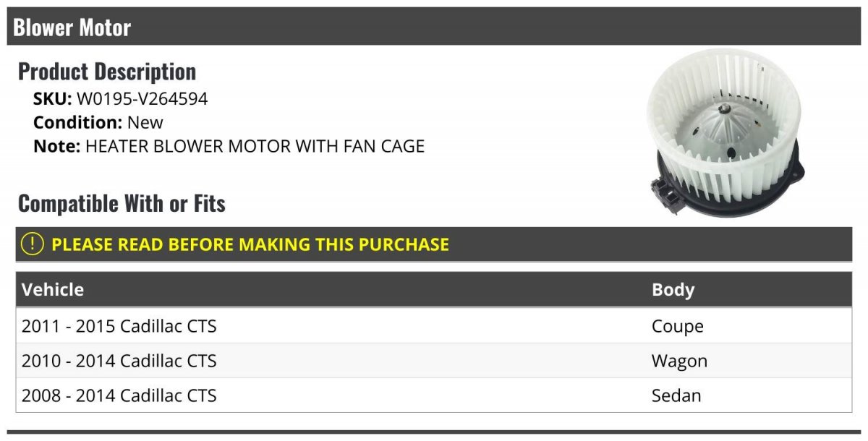Select the 2010 - 2014 Cadillac CTS row

click(x=434, y=361)
